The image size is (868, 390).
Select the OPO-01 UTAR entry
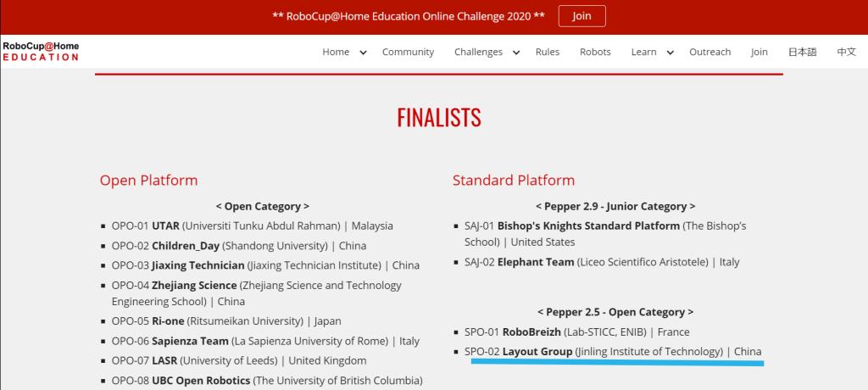252,226
